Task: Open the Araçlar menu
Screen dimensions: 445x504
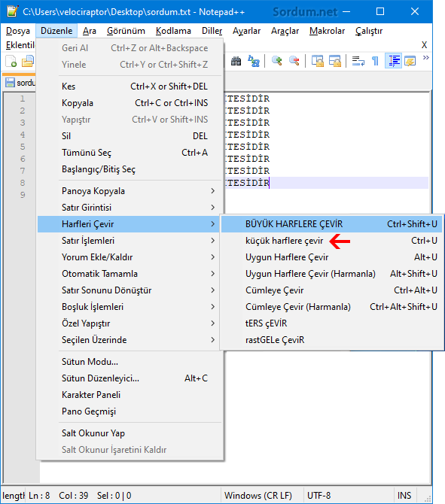Action: [x=285, y=31]
